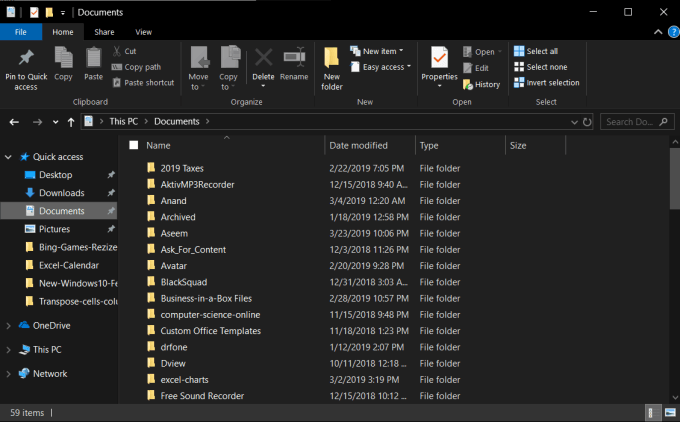Screen dimensions: 680x422
Task: Open New item dropdown
Action: coord(376,51)
